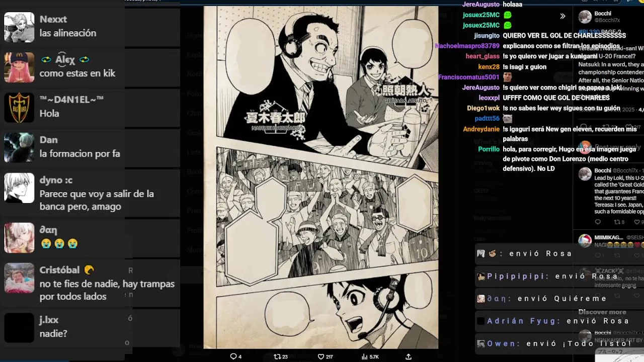
Task: Open the 'Discover more' section heading
Action: click(x=602, y=312)
